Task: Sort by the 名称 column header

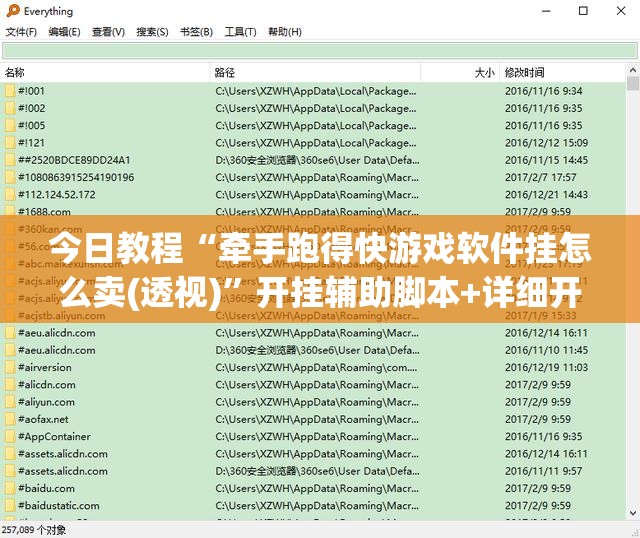Action: (105, 73)
